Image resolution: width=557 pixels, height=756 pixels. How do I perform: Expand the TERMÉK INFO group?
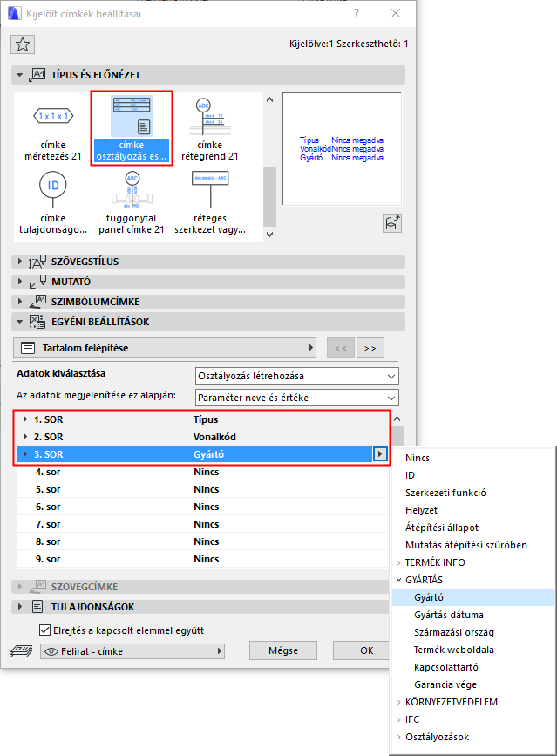click(x=399, y=562)
